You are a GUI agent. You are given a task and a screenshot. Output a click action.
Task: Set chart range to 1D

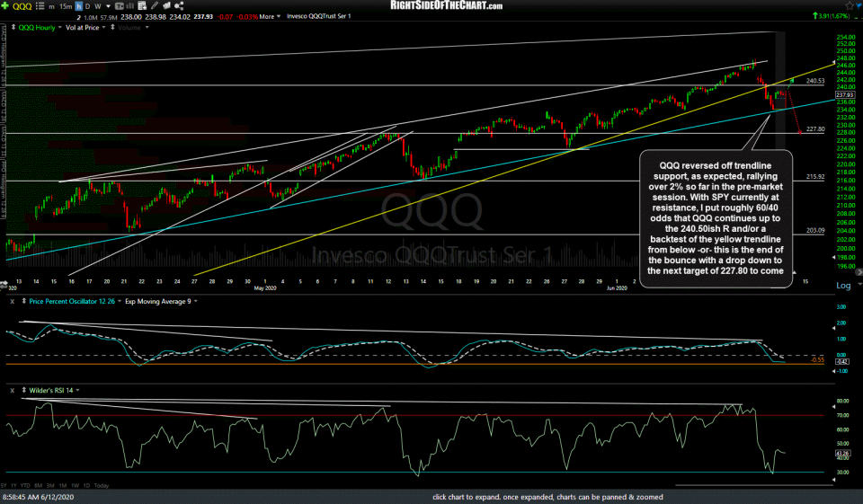click(x=87, y=486)
